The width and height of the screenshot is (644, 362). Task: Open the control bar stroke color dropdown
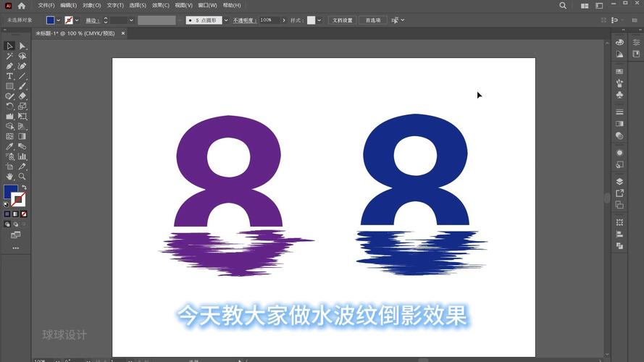click(77, 20)
